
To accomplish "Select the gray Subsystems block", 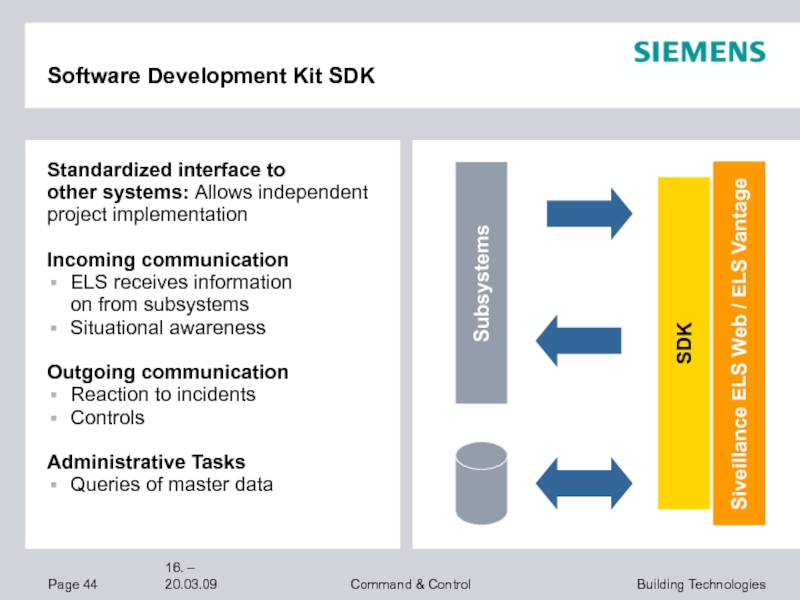I will click(x=481, y=283).
